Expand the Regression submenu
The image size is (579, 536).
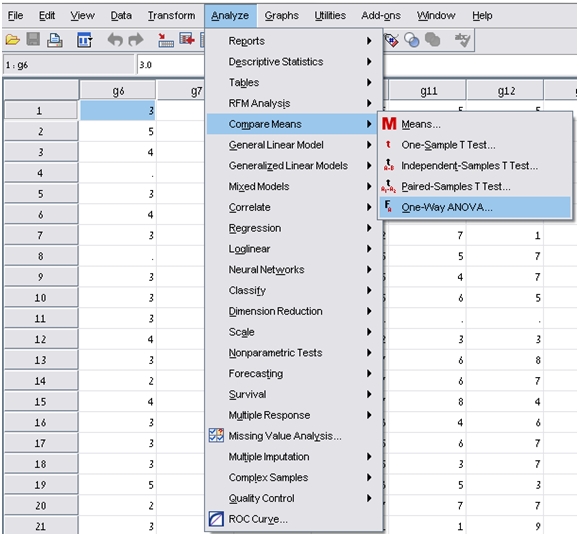point(294,228)
